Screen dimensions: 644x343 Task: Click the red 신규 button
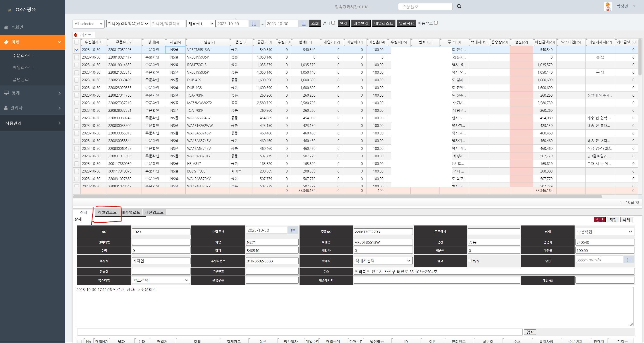599,220
